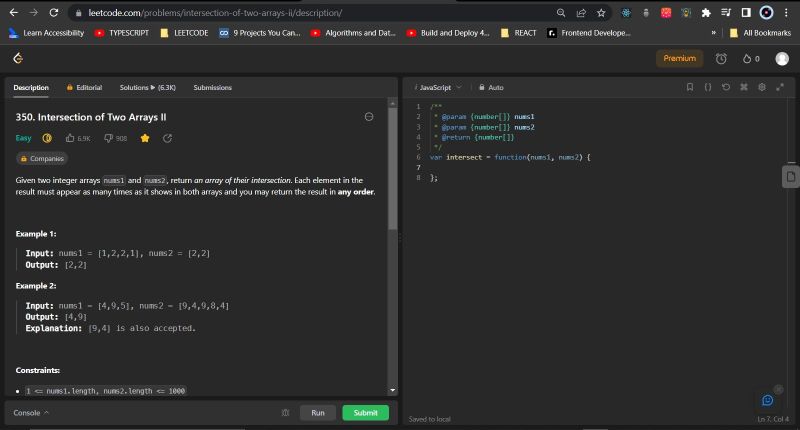Click the Run button
The image size is (800, 430).
[317, 413]
